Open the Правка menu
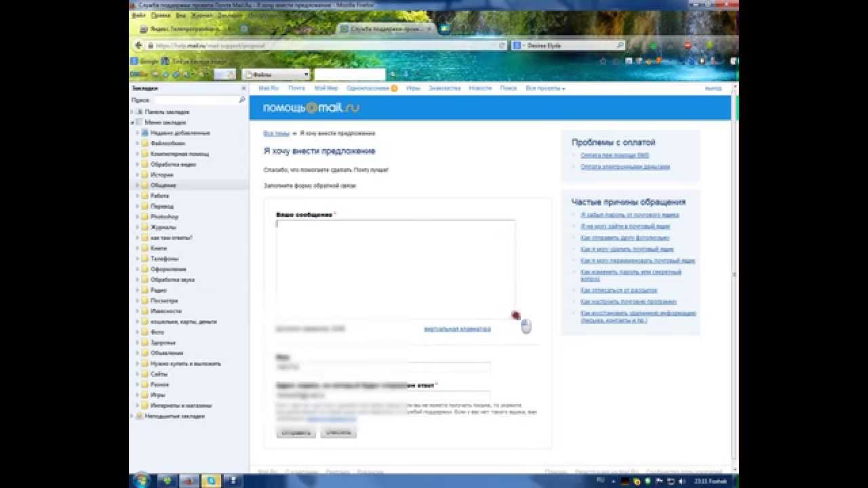The width and height of the screenshot is (868, 488). coord(161,14)
